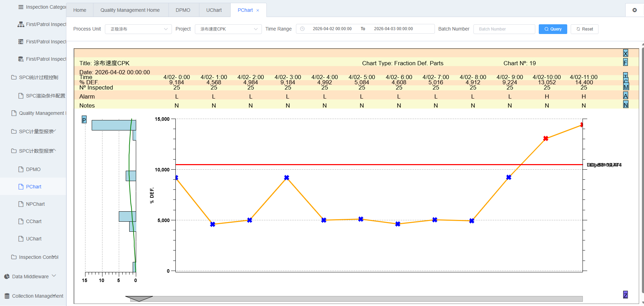644x306 pixels.
Task: Click the list icon of second First/Patrol Inspection item
Action: pos(21,42)
